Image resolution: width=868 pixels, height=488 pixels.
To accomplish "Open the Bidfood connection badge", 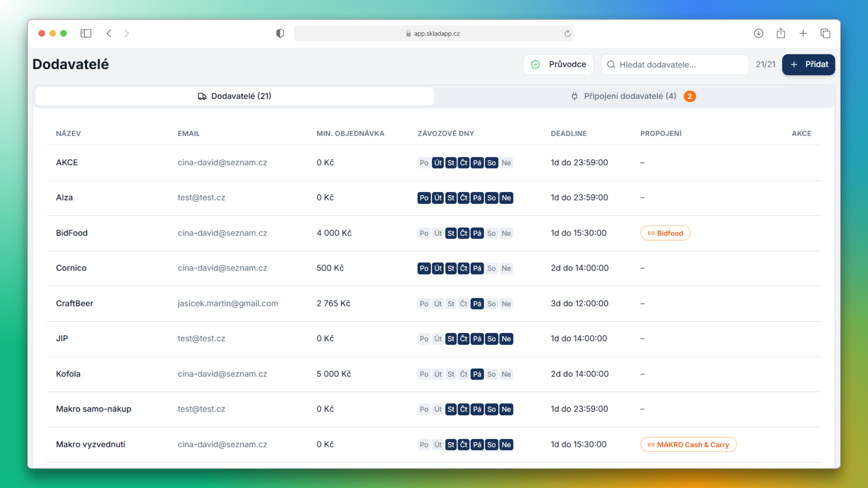I will (x=665, y=233).
